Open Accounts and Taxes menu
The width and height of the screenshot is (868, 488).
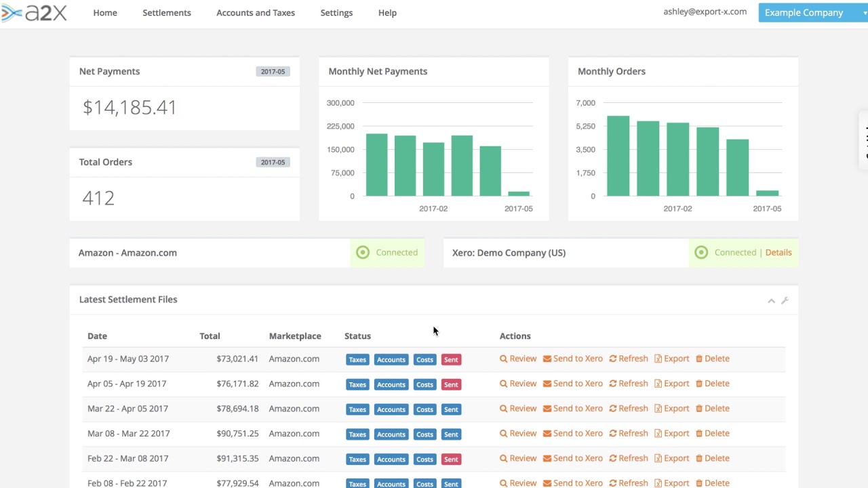[x=256, y=13]
